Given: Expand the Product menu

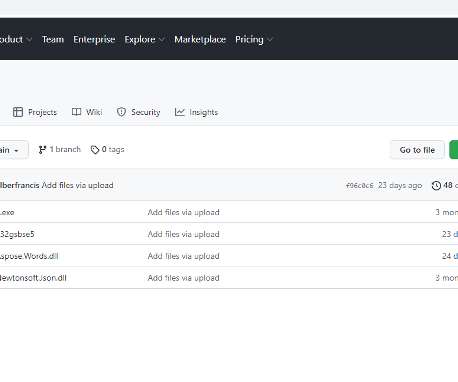Looking at the screenshot, I should 15,39.
